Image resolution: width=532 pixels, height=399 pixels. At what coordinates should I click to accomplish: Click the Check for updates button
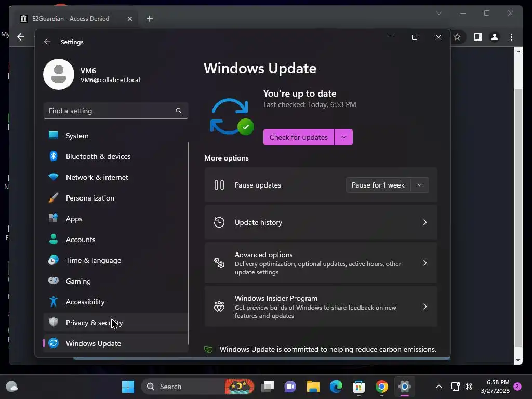click(299, 137)
